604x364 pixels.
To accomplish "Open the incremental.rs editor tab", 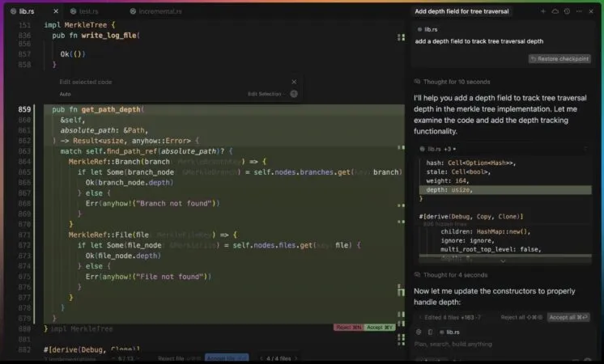I will click(x=156, y=11).
